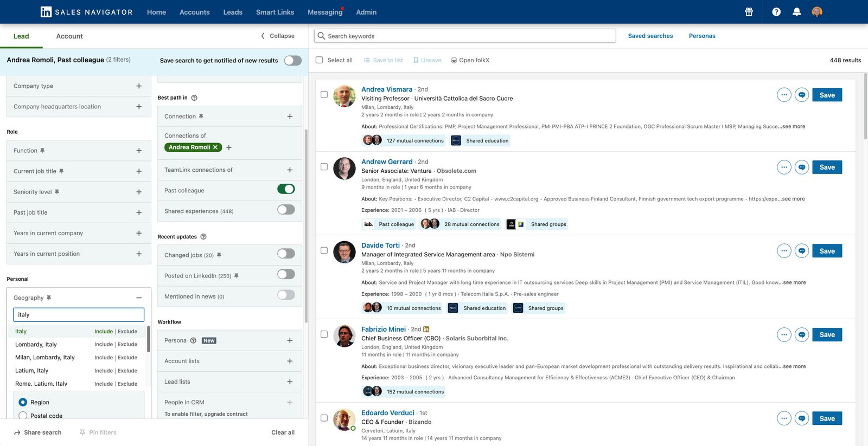
Task: Clear all filters
Action: (x=283, y=432)
